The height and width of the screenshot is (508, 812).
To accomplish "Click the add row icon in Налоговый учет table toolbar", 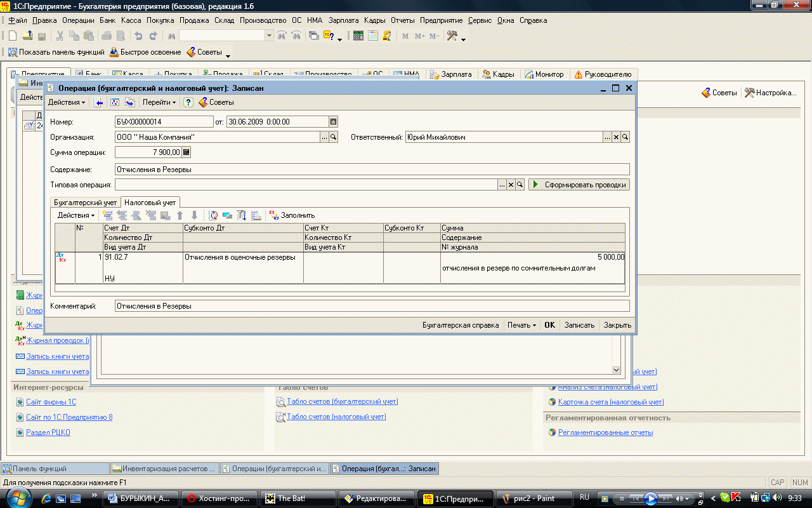I will 107,215.
